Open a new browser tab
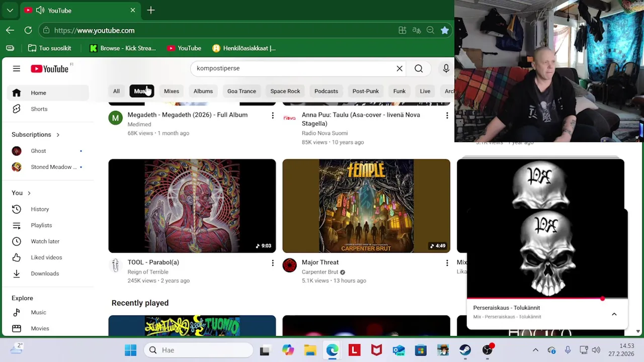This screenshot has width=644, height=362. click(x=151, y=10)
